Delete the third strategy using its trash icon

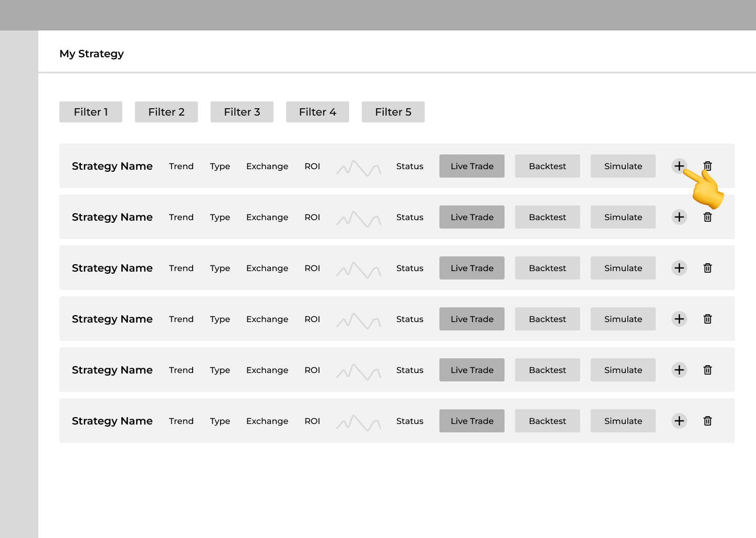tap(708, 268)
